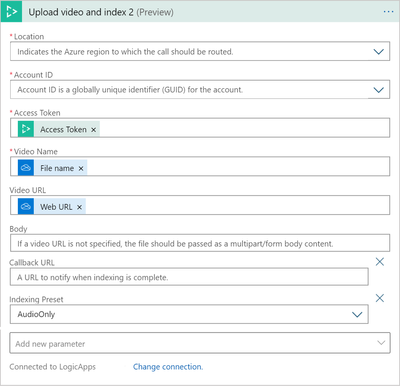This screenshot has height=386, width=400.
Task: Click the OneDrive icon beside File name
Action: 26,168
